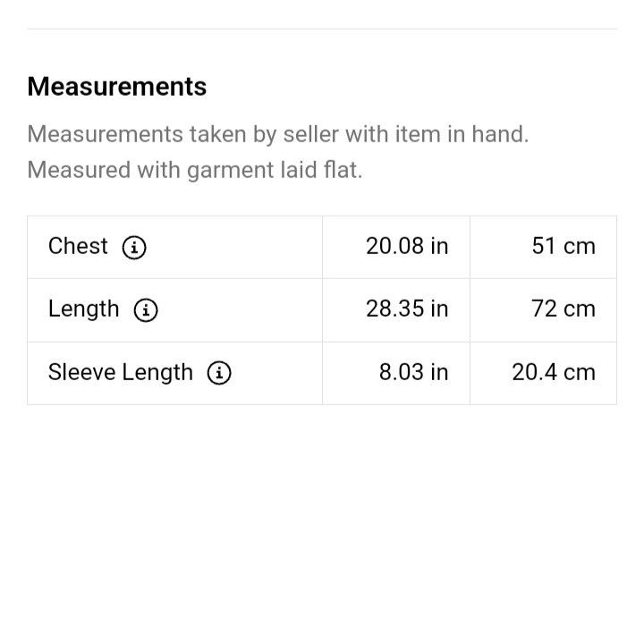The image size is (644, 644).
Task: Click the 20.4 cm sleeve value
Action: point(554,372)
